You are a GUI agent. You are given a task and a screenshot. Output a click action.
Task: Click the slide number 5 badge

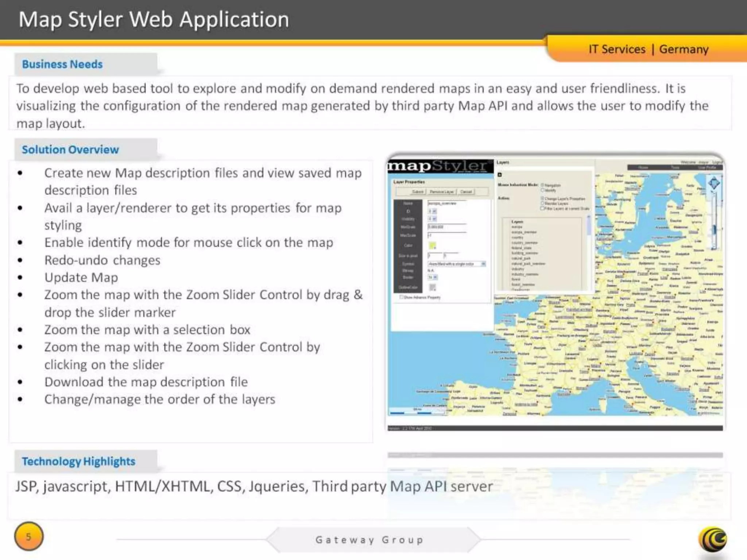(x=28, y=537)
